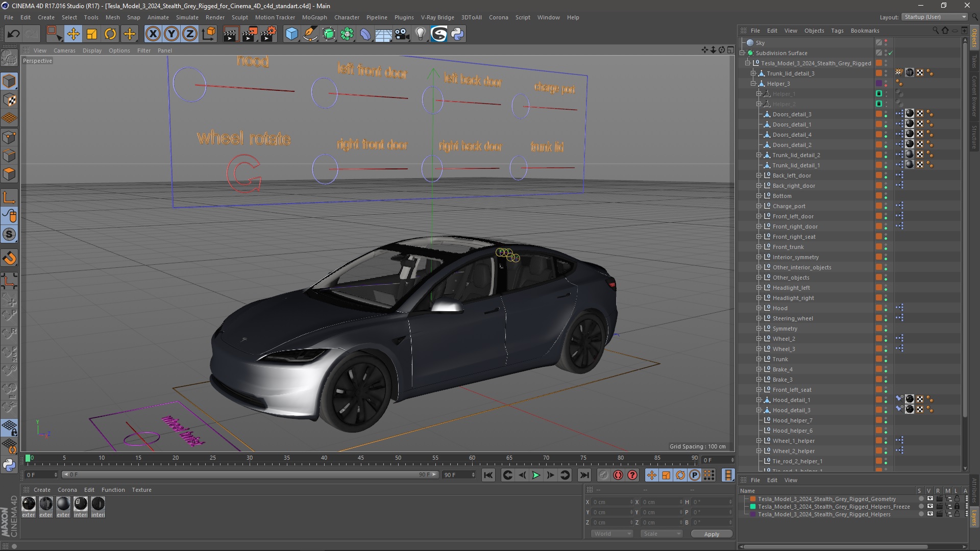
Task: Toggle visibility dots for Trunk object
Action: [886, 359]
